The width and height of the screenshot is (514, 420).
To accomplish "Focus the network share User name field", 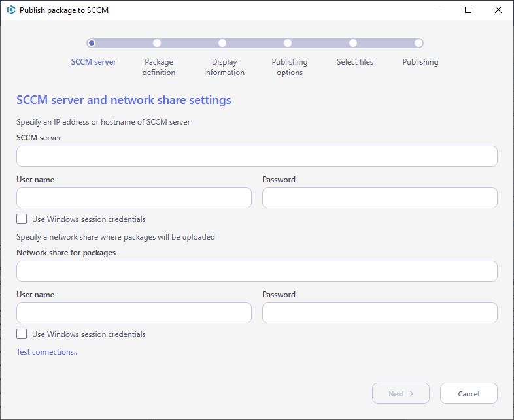I will [134, 313].
